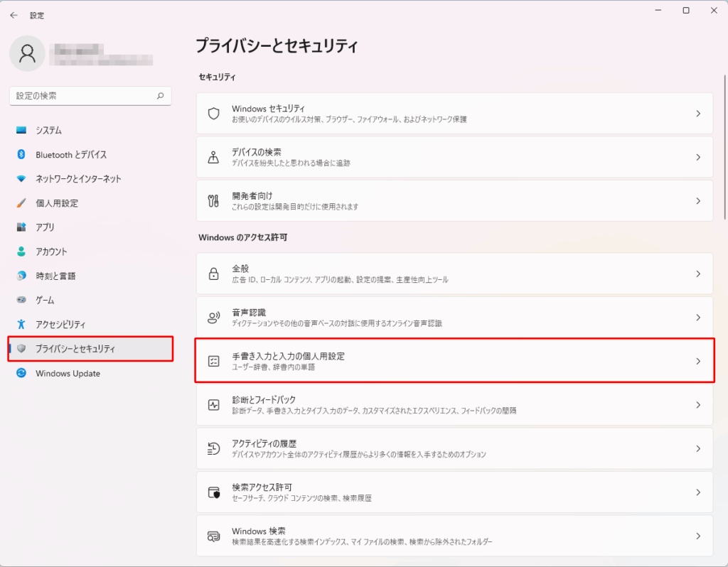This screenshot has height=567, width=728.
Task: Open アクセシビリティ in the sidebar
Action: [x=90, y=324]
